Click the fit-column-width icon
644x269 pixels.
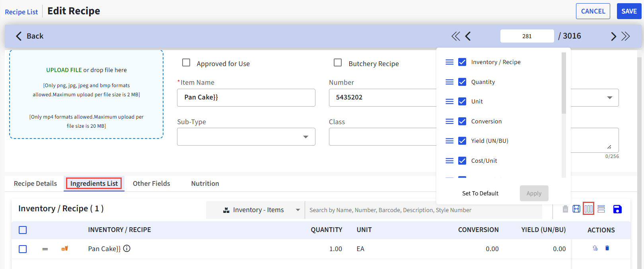click(x=576, y=209)
